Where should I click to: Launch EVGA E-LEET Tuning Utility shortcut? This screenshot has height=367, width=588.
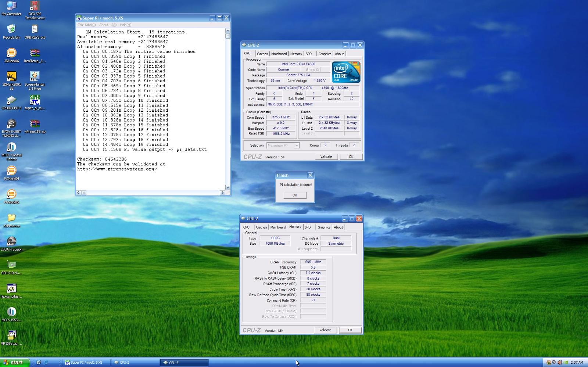point(11,128)
